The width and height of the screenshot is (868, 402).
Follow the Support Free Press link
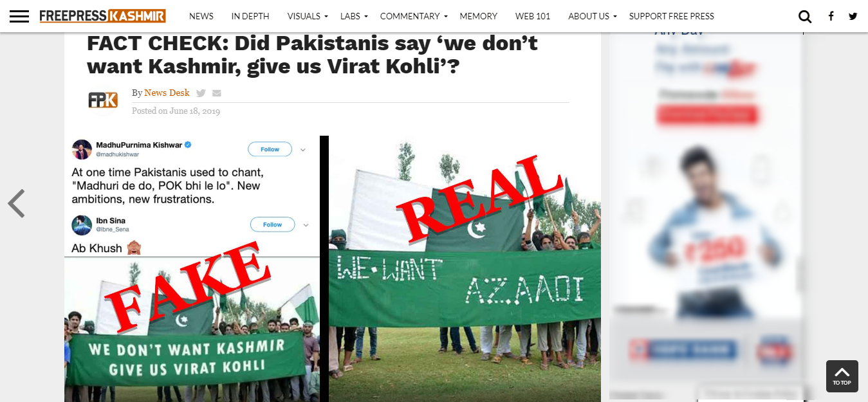tap(671, 16)
